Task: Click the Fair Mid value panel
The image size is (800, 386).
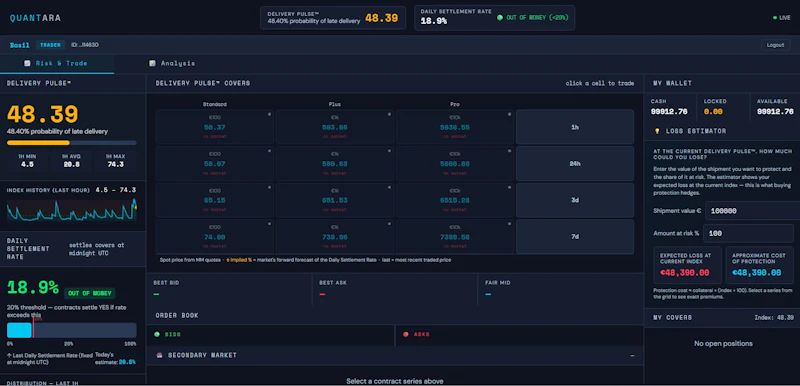Action: (x=560, y=289)
